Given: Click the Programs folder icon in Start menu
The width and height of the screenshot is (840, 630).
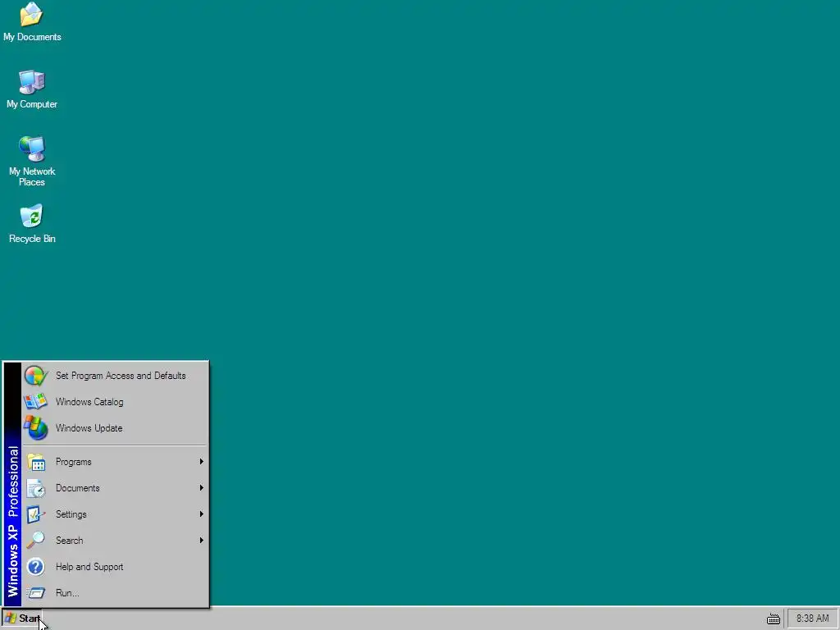Looking at the screenshot, I should point(36,462).
